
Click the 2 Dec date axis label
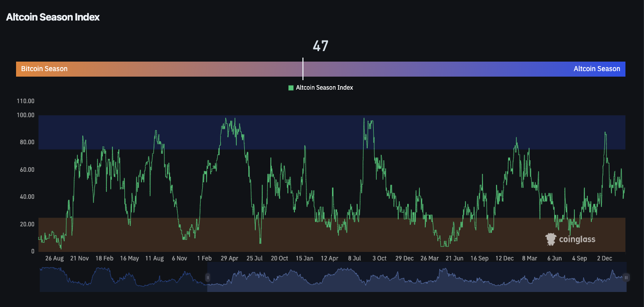point(604,258)
